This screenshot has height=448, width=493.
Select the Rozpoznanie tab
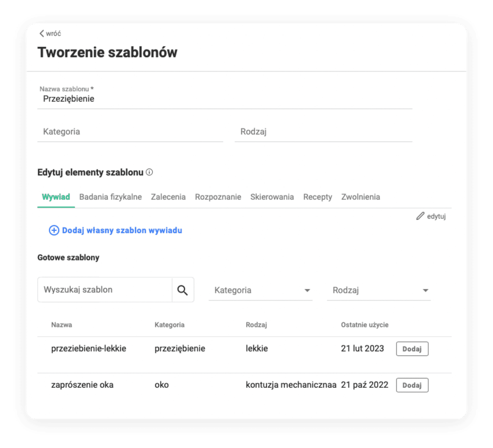pos(218,197)
